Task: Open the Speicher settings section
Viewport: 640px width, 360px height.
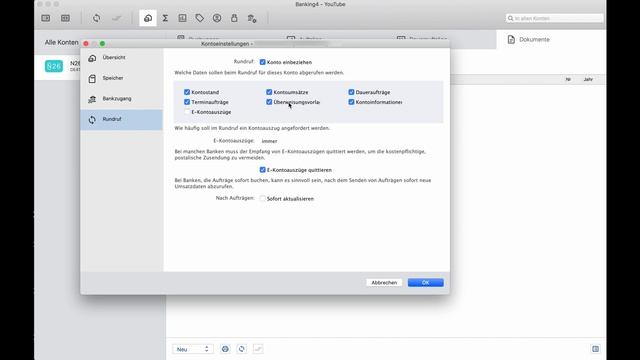Action: [122, 78]
